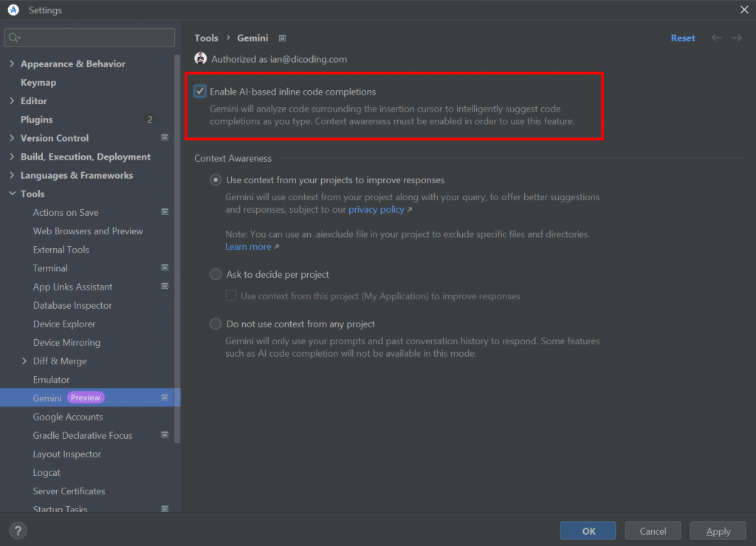This screenshot has height=546, width=756.
Task: Open Tools from the breadcrumb header
Action: pos(207,38)
